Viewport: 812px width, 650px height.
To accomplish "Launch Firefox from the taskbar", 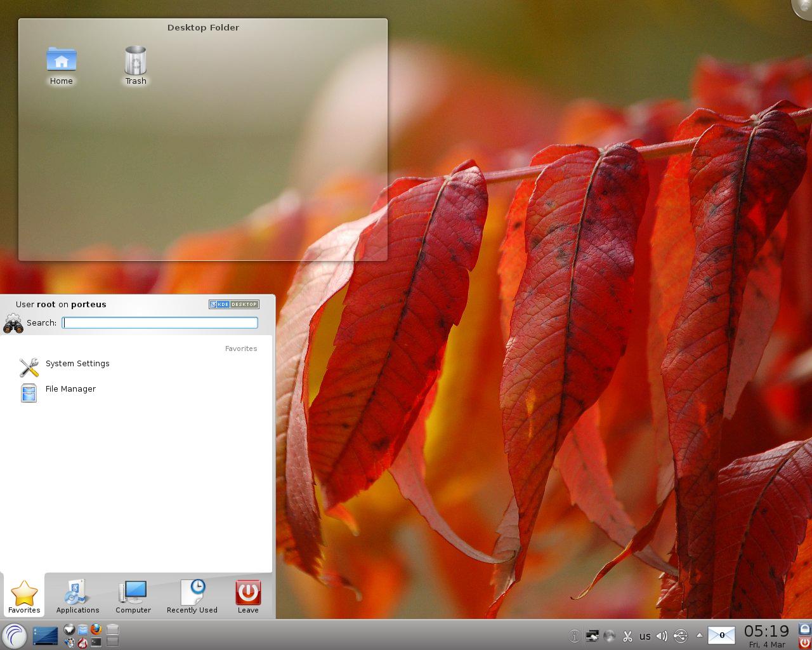I will click(x=96, y=629).
